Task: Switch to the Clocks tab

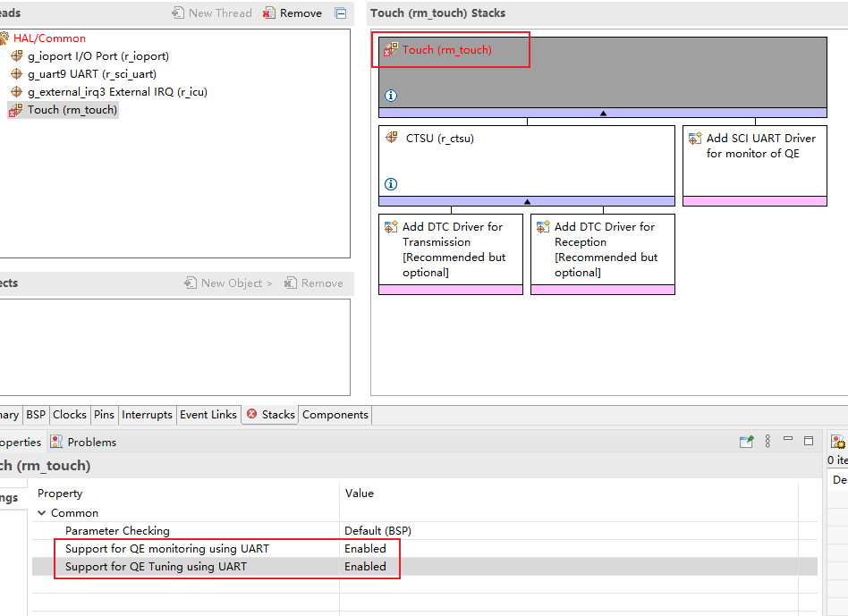Action: (x=69, y=415)
